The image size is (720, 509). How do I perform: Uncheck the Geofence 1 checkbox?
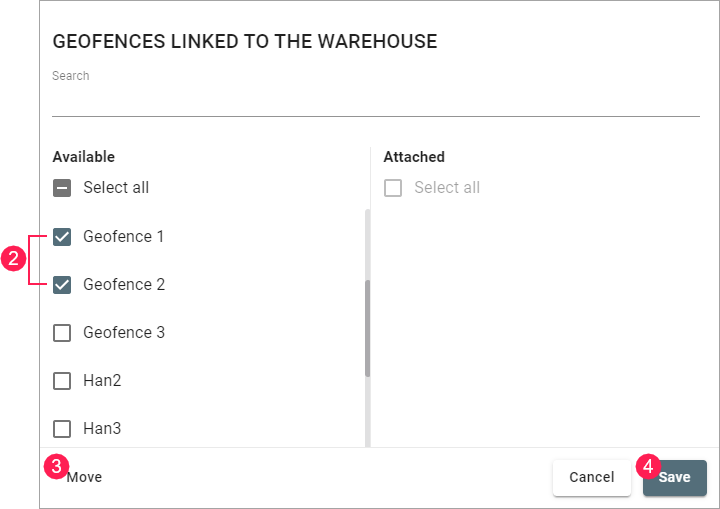pos(62,237)
